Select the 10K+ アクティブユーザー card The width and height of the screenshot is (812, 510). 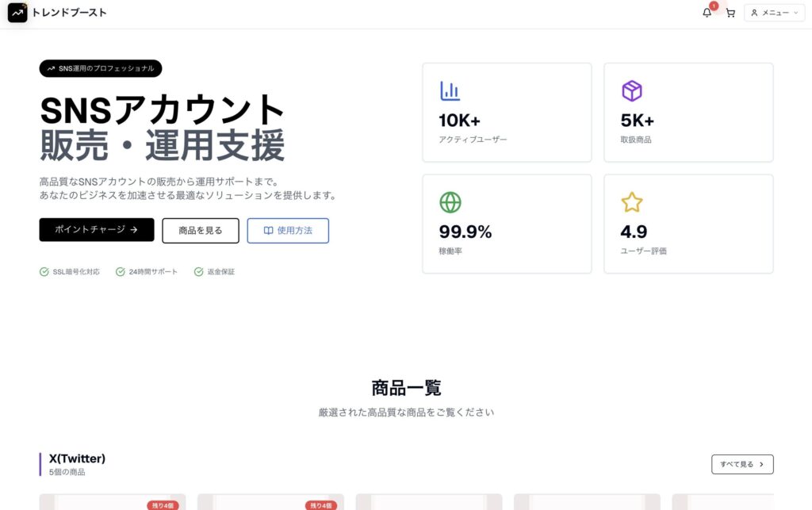click(x=507, y=113)
